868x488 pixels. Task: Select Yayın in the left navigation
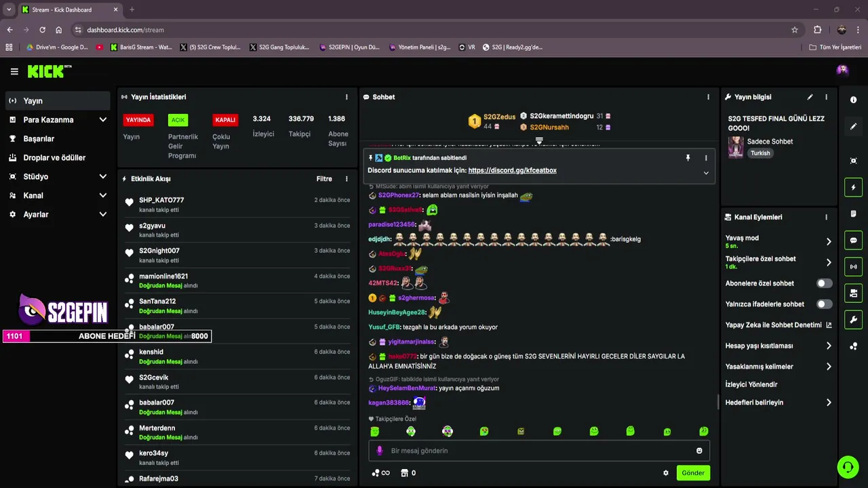(58, 101)
